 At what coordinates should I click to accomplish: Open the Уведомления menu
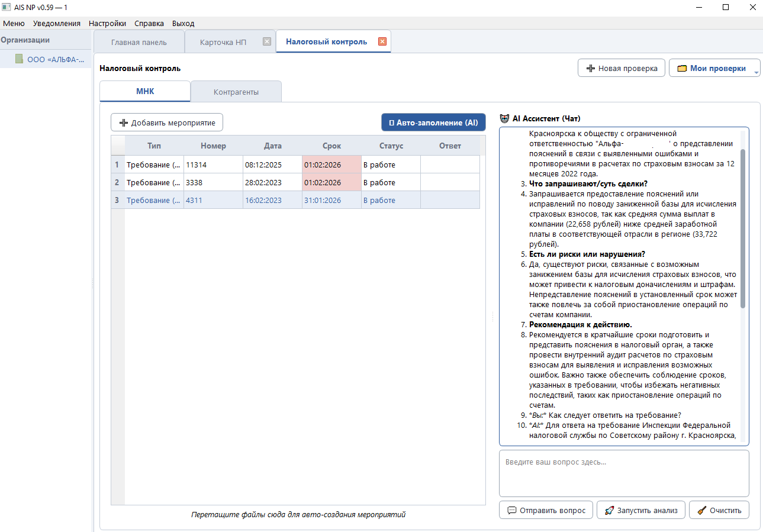coord(57,24)
